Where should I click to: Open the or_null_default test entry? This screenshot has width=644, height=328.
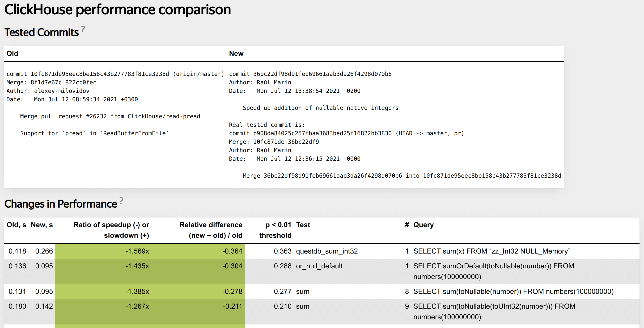coord(319,266)
